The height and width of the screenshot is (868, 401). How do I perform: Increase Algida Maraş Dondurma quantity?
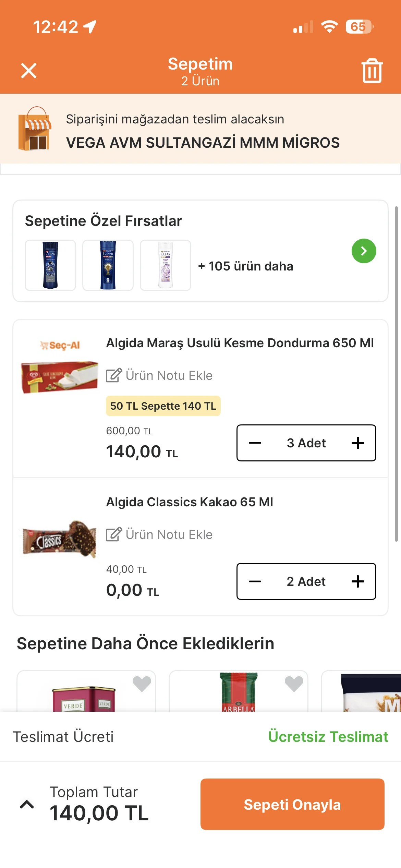coord(357,443)
